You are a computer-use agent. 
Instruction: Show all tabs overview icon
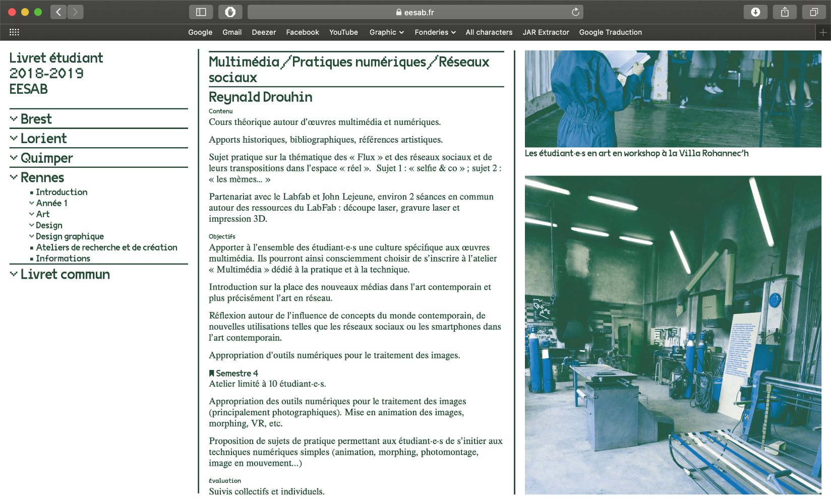pos(813,12)
